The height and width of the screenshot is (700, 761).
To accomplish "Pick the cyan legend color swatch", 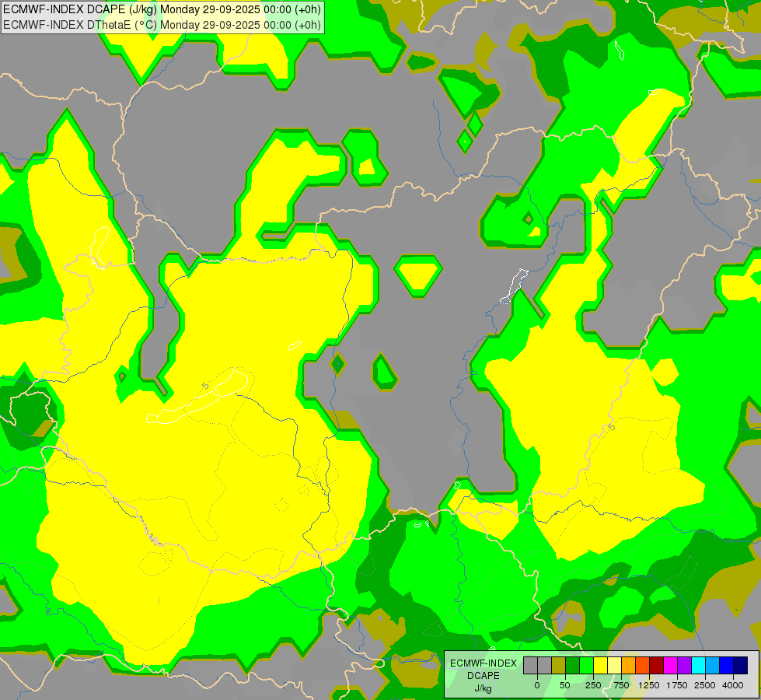I will (698, 665).
